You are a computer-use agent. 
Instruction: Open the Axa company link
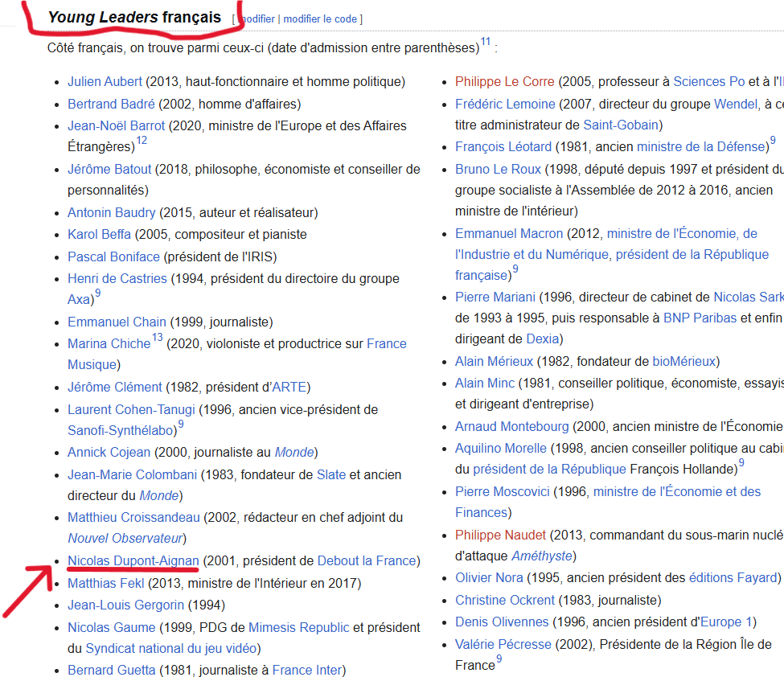point(79,299)
